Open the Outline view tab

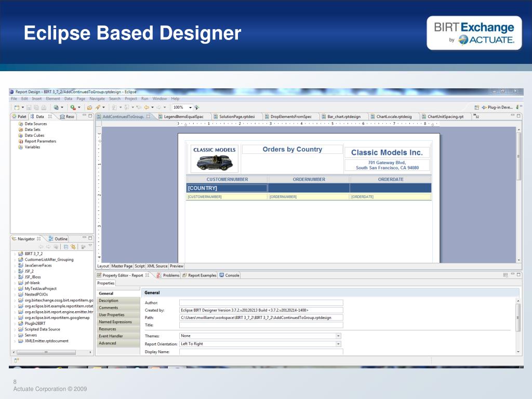coord(58,239)
